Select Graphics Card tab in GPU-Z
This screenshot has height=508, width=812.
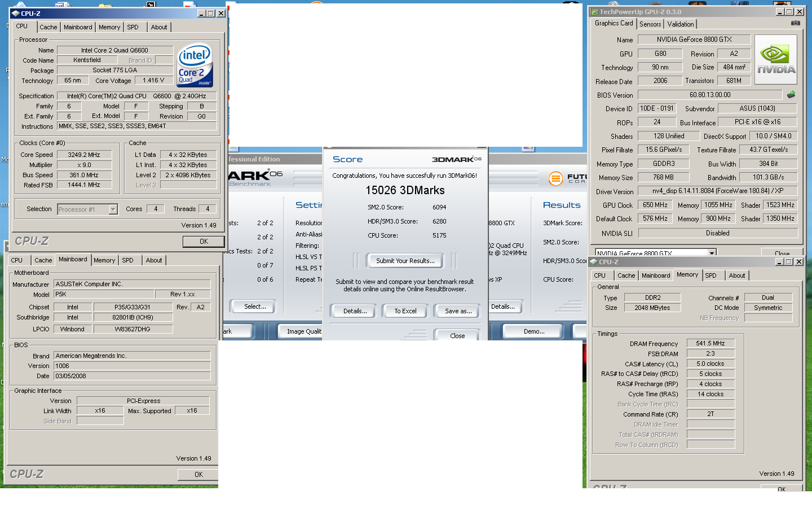point(614,23)
